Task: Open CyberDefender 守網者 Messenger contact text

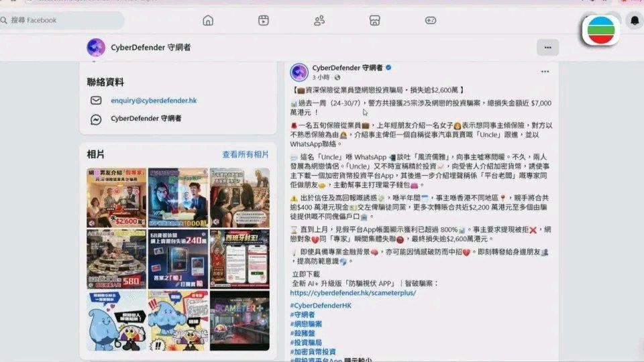Action: (x=146, y=119)
